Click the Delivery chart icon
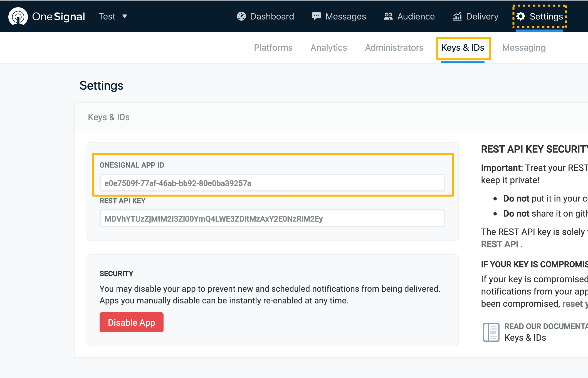Image resolution: width=588 pixels, height=378 pixels. (x=457, y=16)
